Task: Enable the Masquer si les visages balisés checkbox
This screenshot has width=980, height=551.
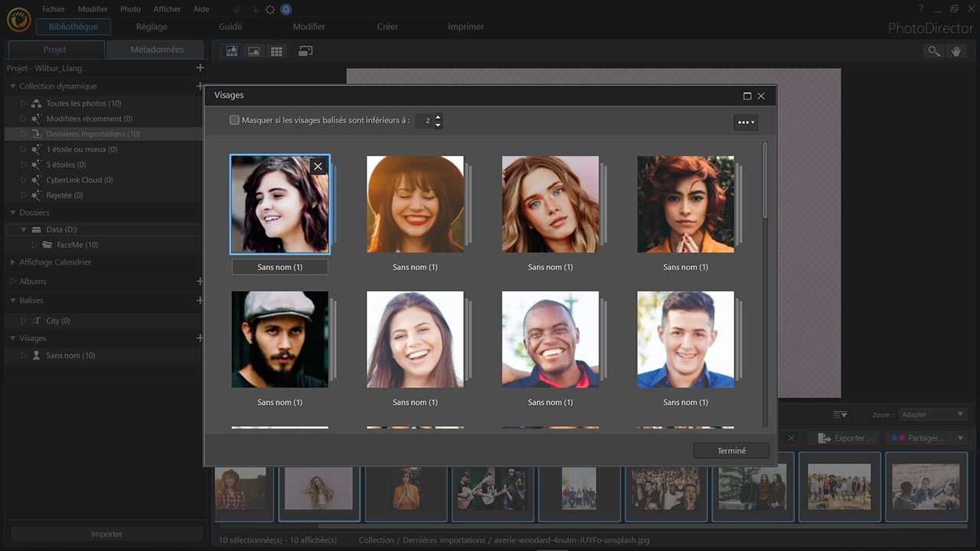Action: coord(234,120)
